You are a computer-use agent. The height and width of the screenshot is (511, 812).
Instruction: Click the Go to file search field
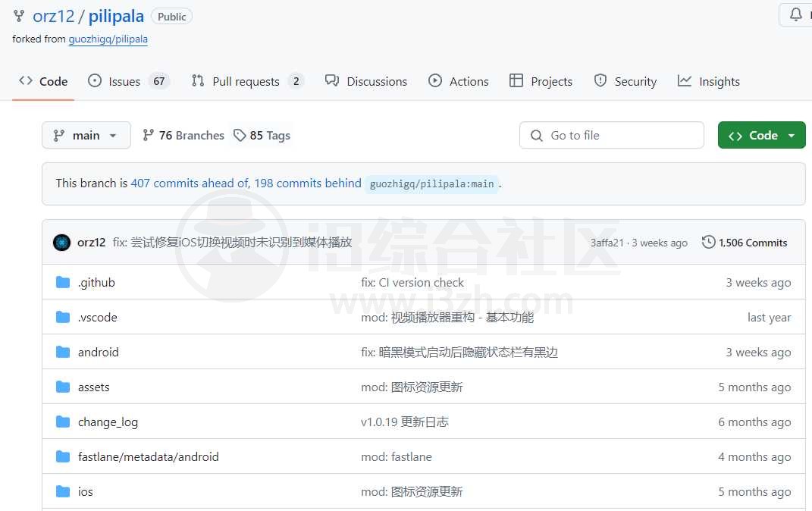pos(612,135)
